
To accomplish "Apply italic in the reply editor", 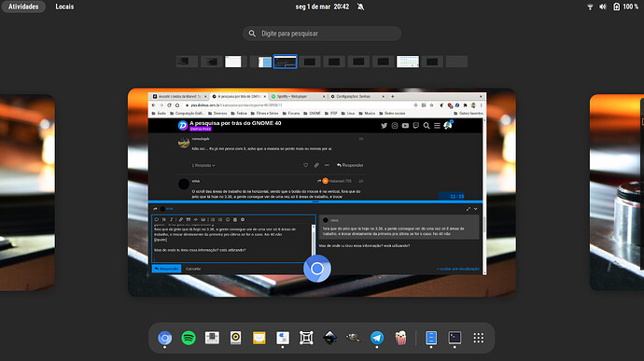I will (x=172, y=219).
